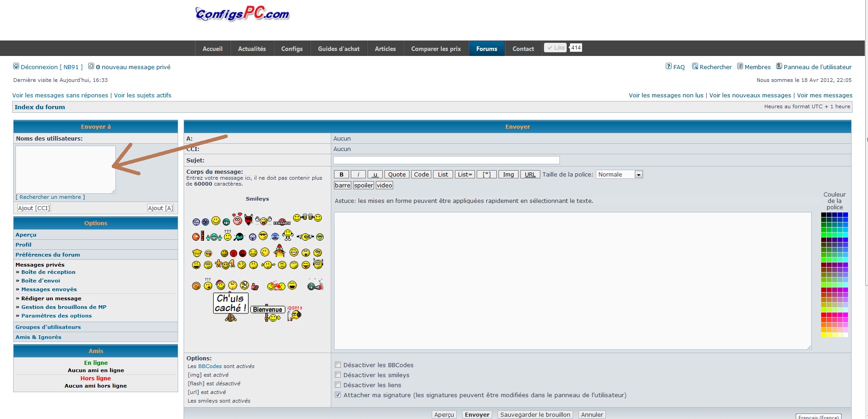Image resolution: width=868 pixels, height=419 pixels.
Task: Insert the pink smiley with hearts
Action: (238, 219)
